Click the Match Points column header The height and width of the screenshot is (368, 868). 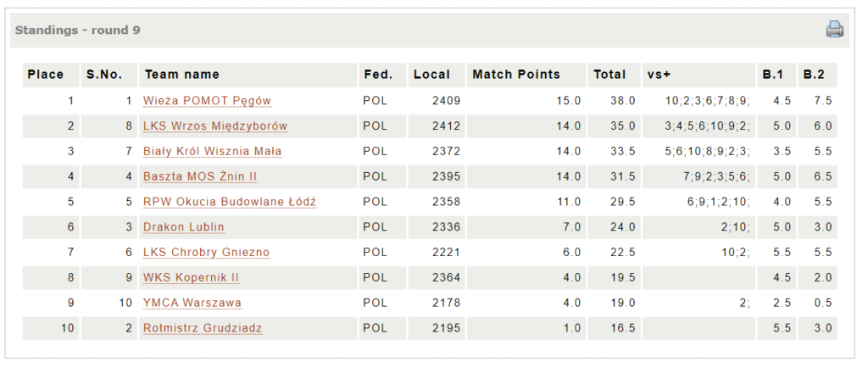coord(516,75)
